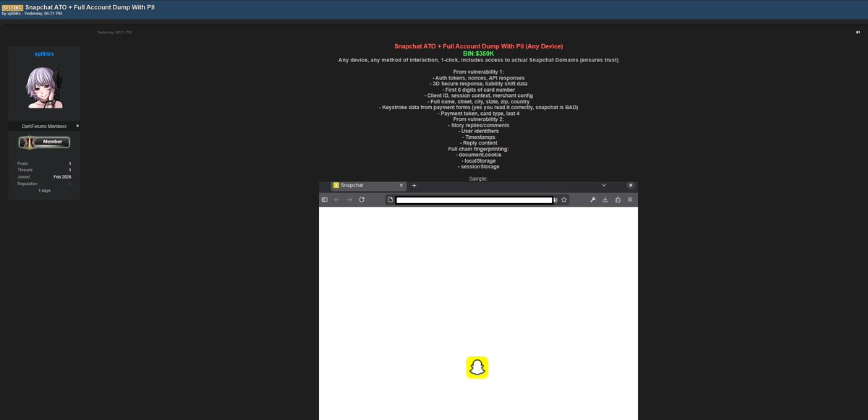Open the browser menu icon on the right

click(629, 200)
